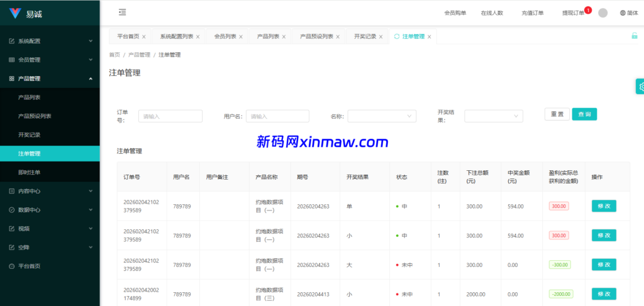Screen dimensions: 644x306
Task: Collapse the 产品管理 menu chevron
Action: pos(91,79)
